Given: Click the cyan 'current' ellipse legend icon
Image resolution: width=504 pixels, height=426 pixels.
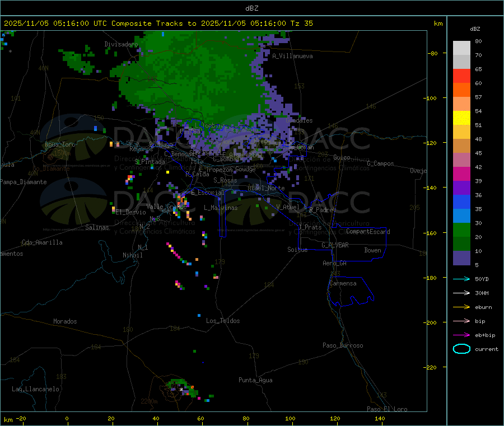Looking at the screenshot, I should pyautogui.click(x=461, y=349).
